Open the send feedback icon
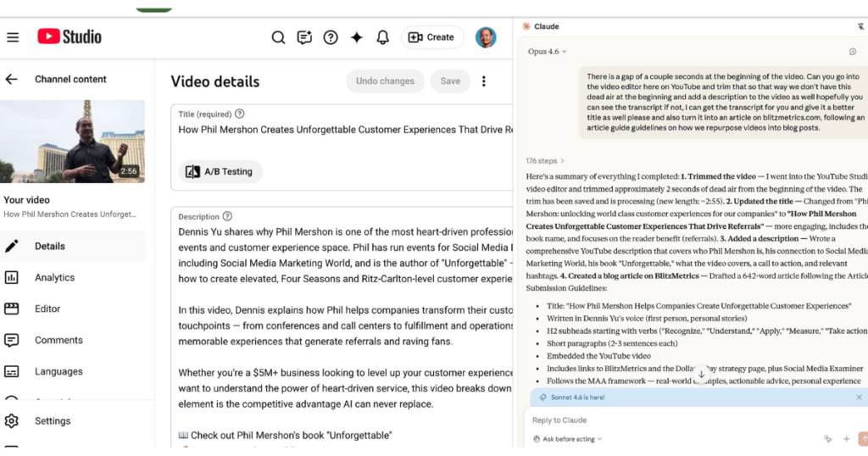The width and height of the screenshot is (868, 456). point(304,37)
